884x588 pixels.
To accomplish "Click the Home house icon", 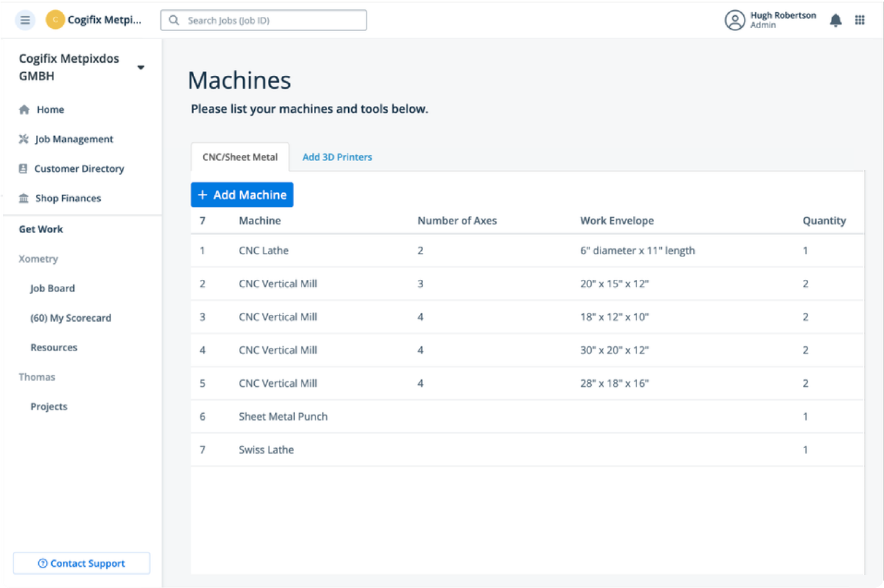I will tap(24, 109).
